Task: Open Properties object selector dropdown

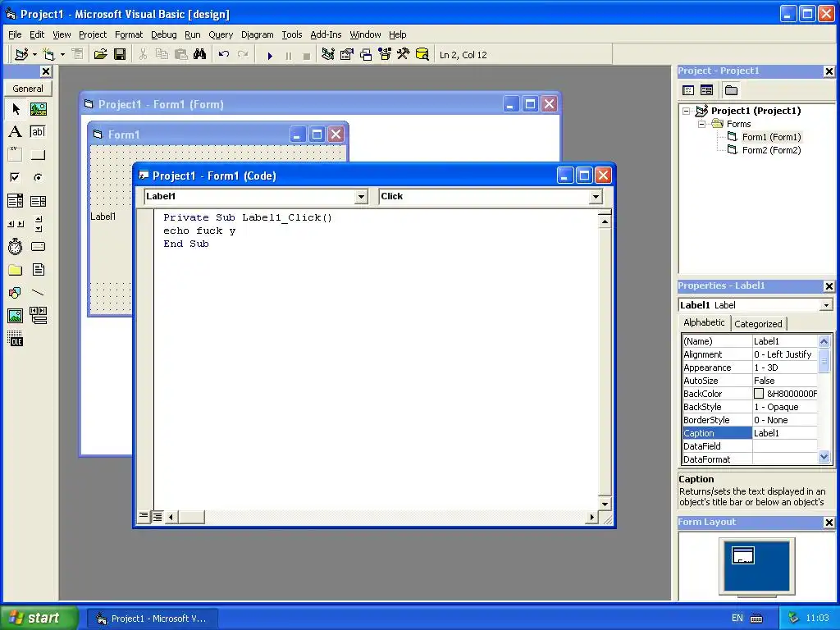Action: 826,305
